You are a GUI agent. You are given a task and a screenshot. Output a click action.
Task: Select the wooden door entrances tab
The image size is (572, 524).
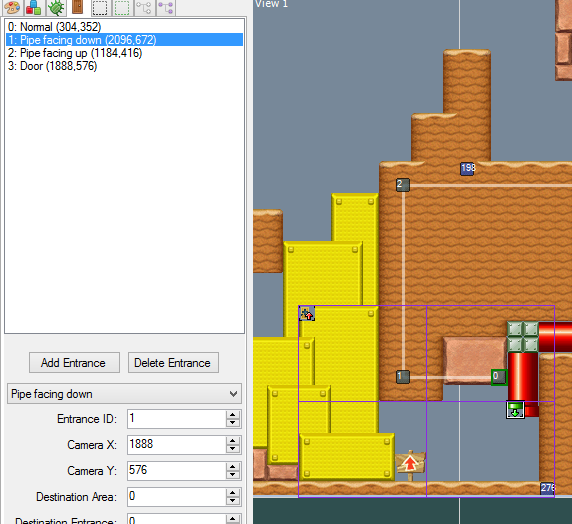pyautogui.click(x=78, y=7)
